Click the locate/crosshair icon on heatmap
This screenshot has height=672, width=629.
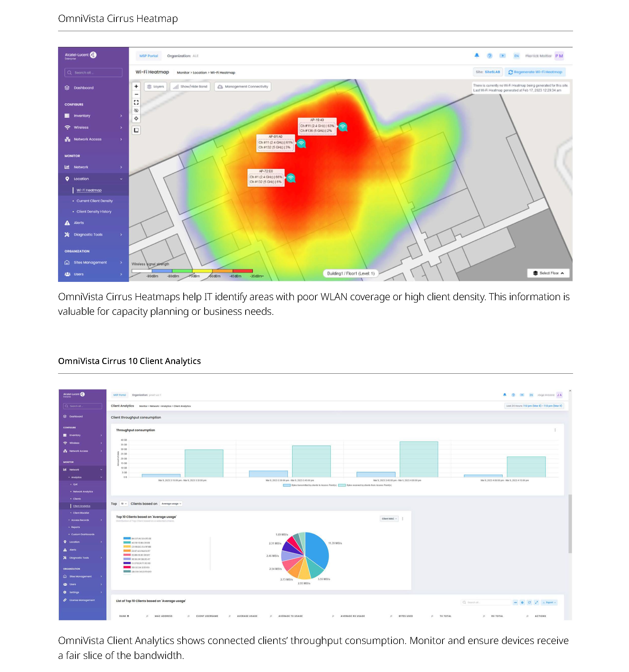[136, 119]
